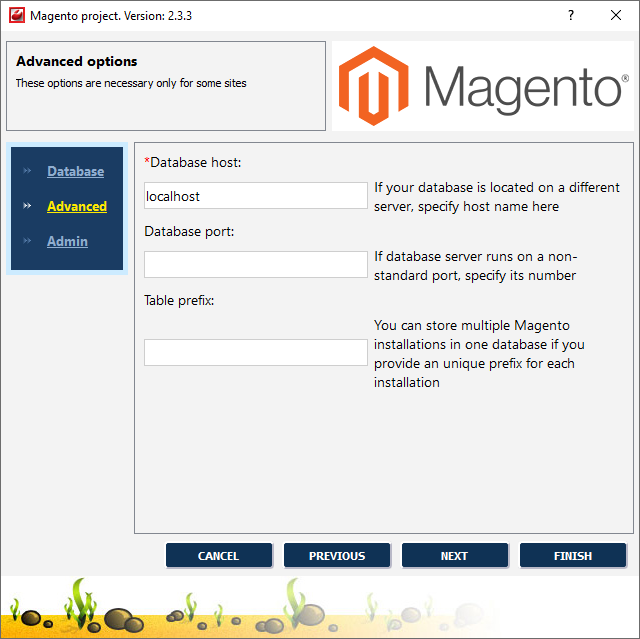Screen dimensions: 640x639
Task: Click the hint about a non-standard port
Action: click(x=476, y=266)
